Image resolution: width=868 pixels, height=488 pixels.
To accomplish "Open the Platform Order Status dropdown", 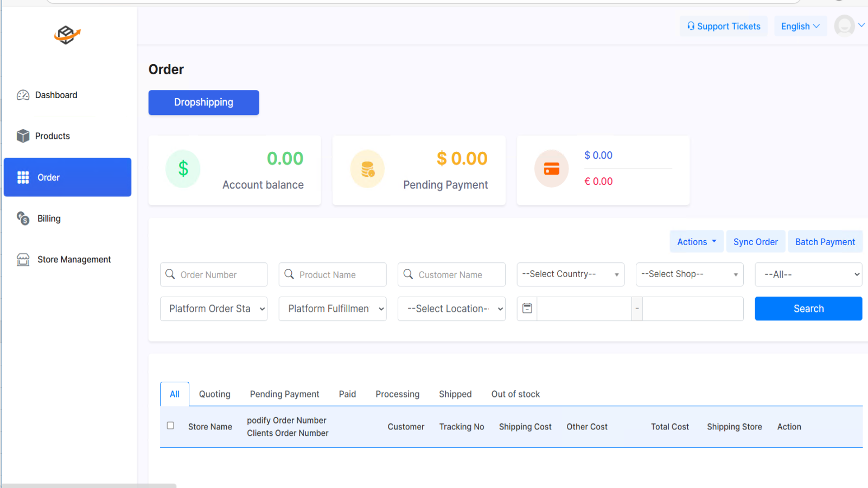I will 214,309.
